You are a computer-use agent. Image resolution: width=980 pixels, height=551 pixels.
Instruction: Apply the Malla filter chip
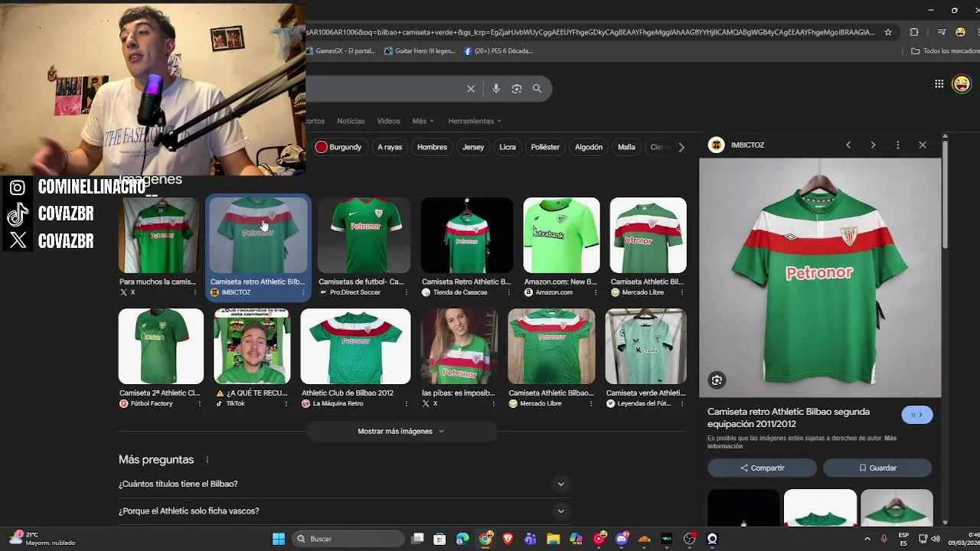(626, 147)
